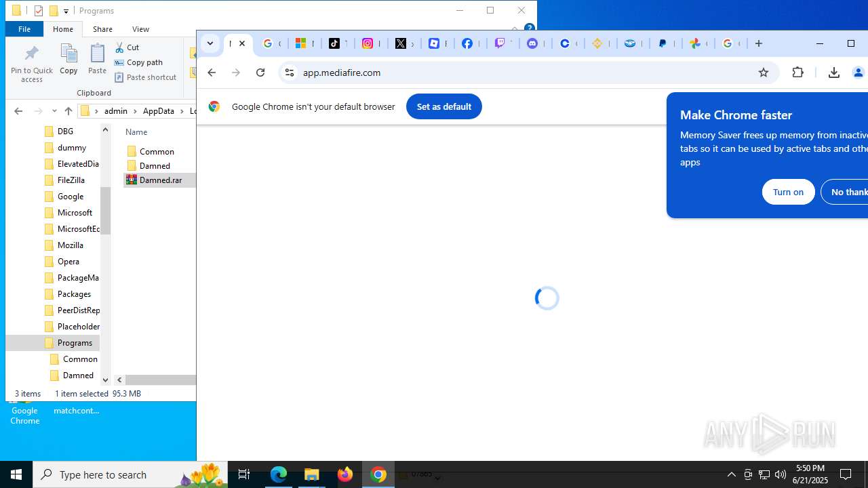Open the Chrome profile avatar
868x488 pixels.
(859, 73)
